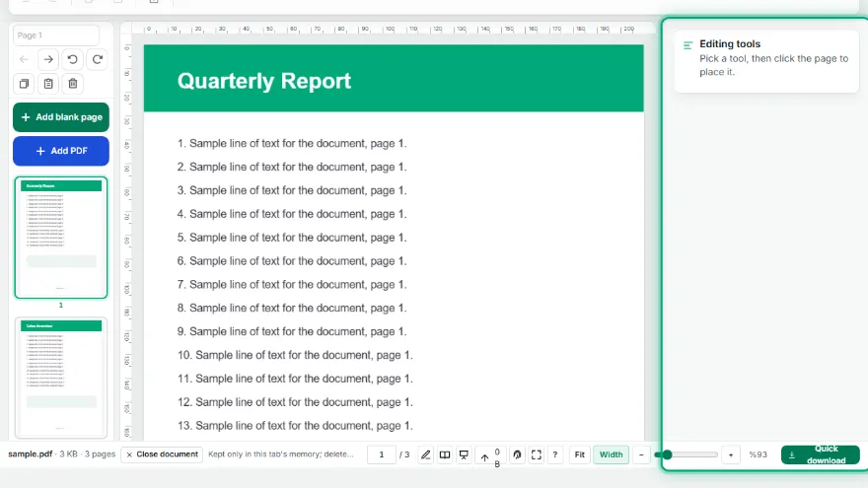Select Width zoom mode
The width and height of the screenshot is (868, 488).
click(612, 454)
